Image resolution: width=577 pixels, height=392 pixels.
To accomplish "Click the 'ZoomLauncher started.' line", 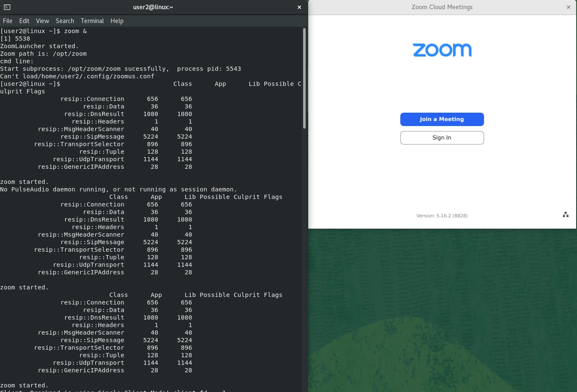I will [39, 46].
